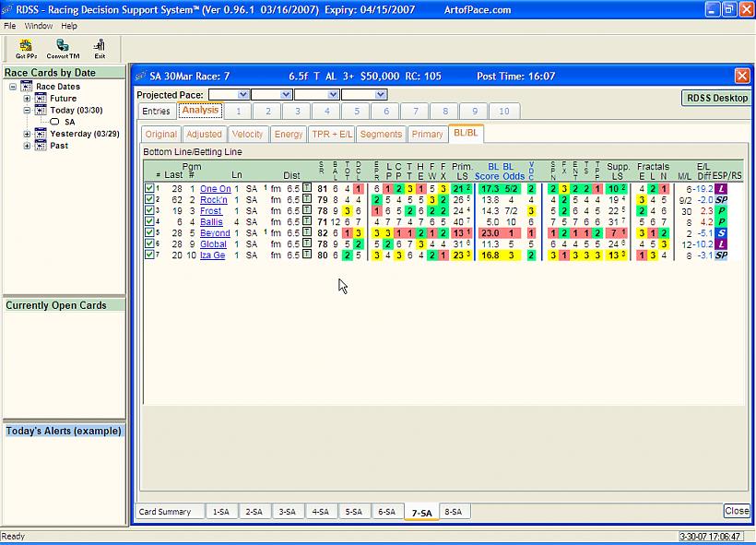Click the SP running style badge for Rock'n
This screenshot has width=756, height=545.
tap(721, 200)
